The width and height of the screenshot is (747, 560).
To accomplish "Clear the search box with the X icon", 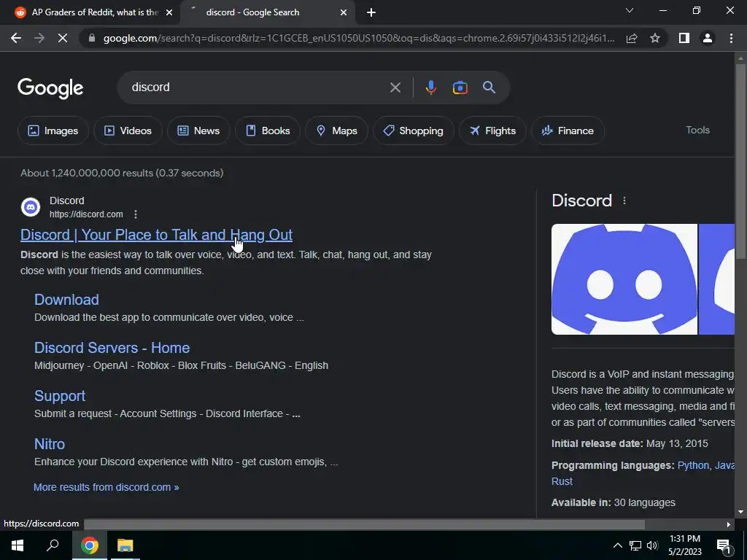I will pos(395,87).
